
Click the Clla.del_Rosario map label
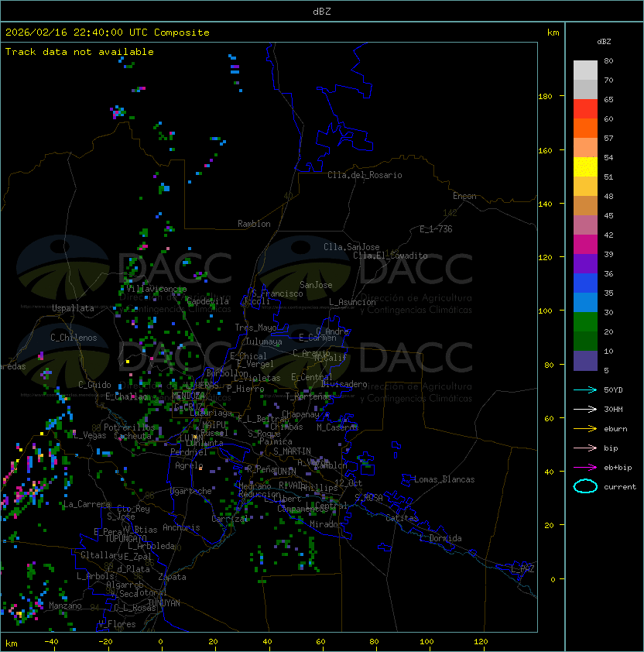[365, 175]
